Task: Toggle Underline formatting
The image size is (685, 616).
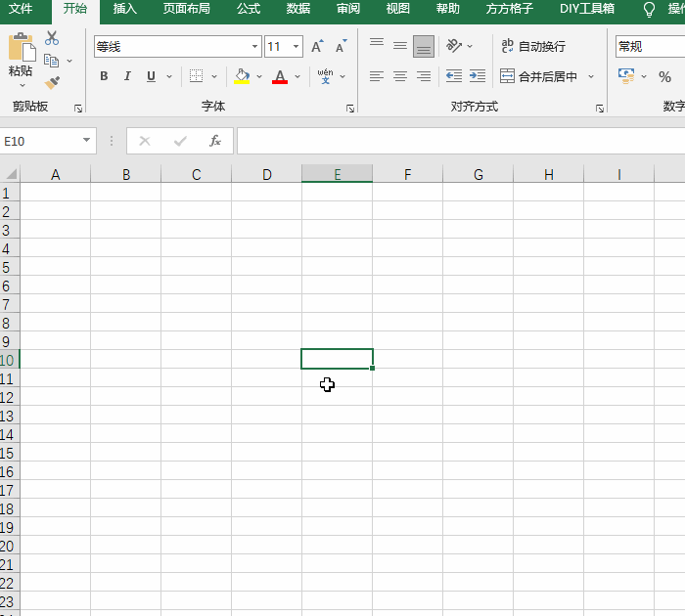Action: [x=151, y=76]
